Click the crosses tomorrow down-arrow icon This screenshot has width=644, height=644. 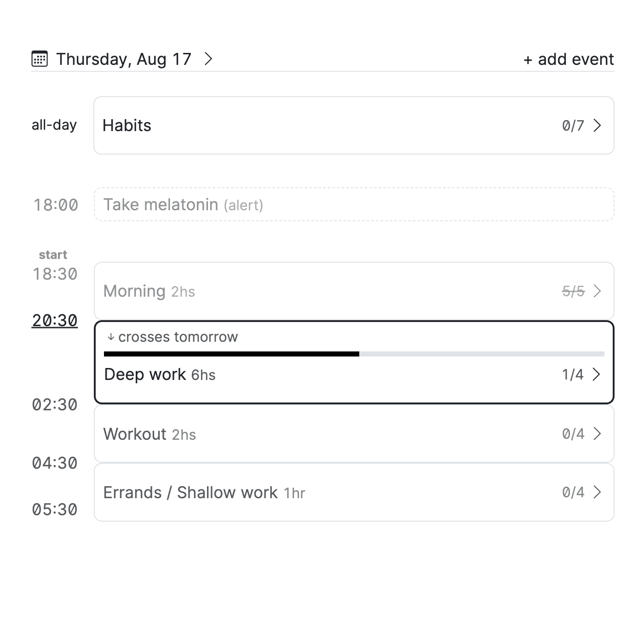click(110, 337)
